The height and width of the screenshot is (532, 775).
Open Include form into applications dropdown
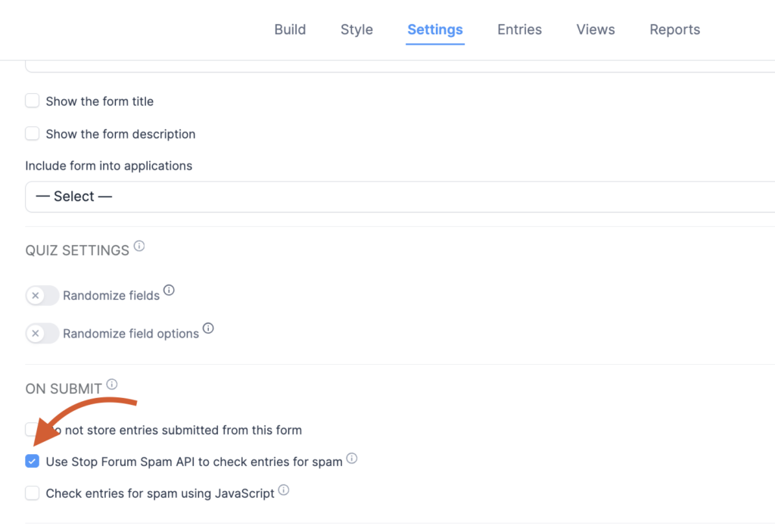point(400,197)
